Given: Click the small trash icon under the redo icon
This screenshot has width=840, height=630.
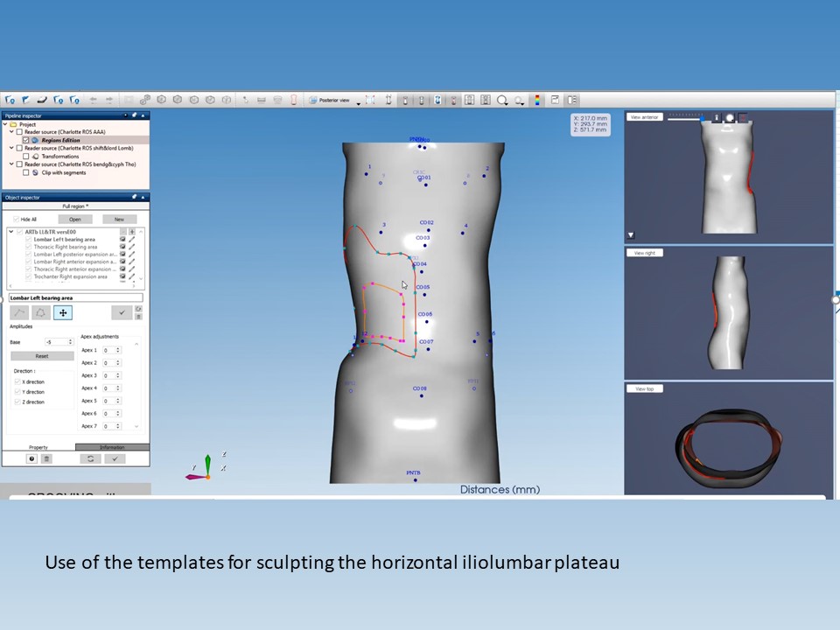Looking at the screenshot, I should click(x=138, y=317).
